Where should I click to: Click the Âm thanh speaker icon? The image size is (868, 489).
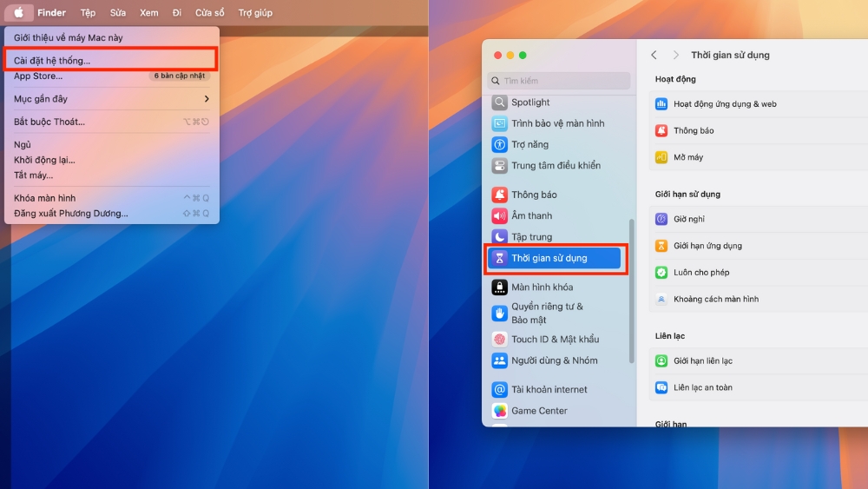click(x=499, y=215)
